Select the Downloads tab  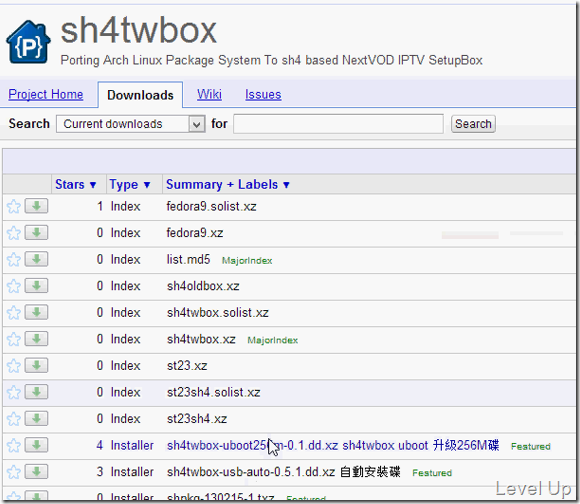coord(140,95)
